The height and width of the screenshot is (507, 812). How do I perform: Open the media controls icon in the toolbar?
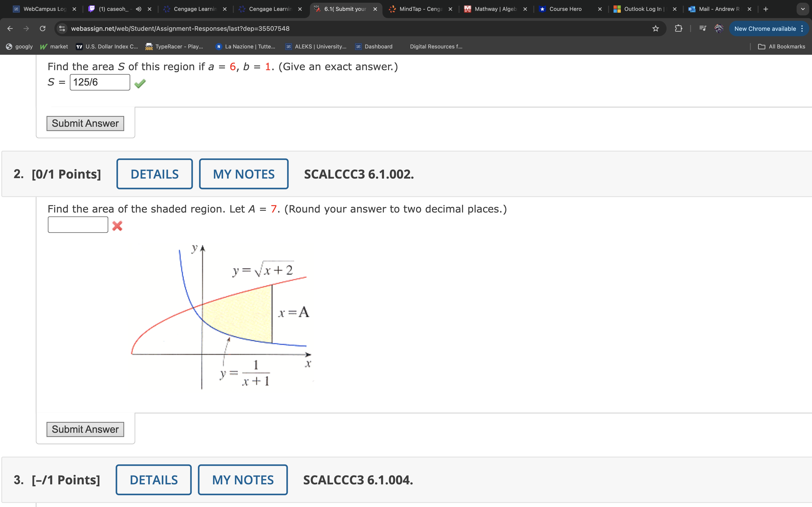pyautogui.click(x=703, y=29)
